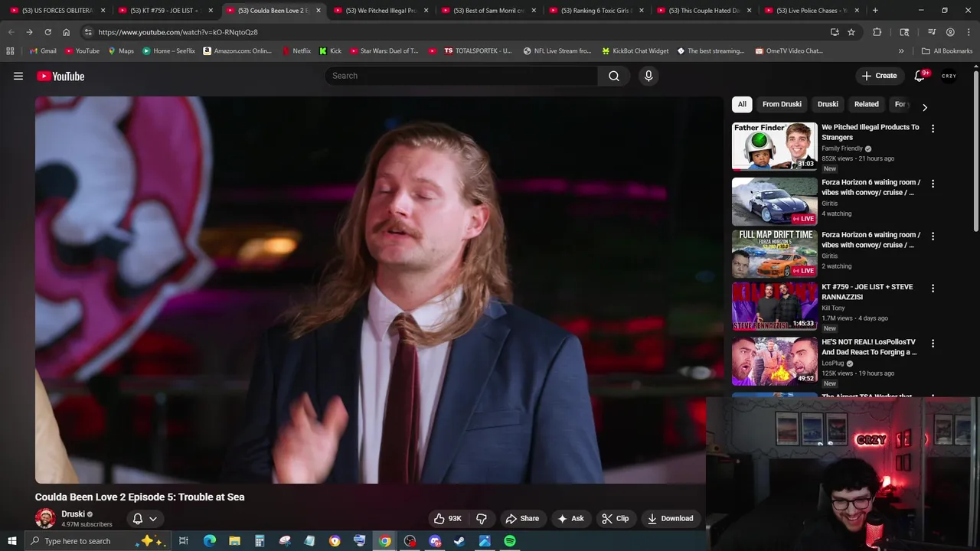Open options menu for HE'S NOT REAL! LosPollosTV video
980x551 pixels.
(x=933, y=343)
